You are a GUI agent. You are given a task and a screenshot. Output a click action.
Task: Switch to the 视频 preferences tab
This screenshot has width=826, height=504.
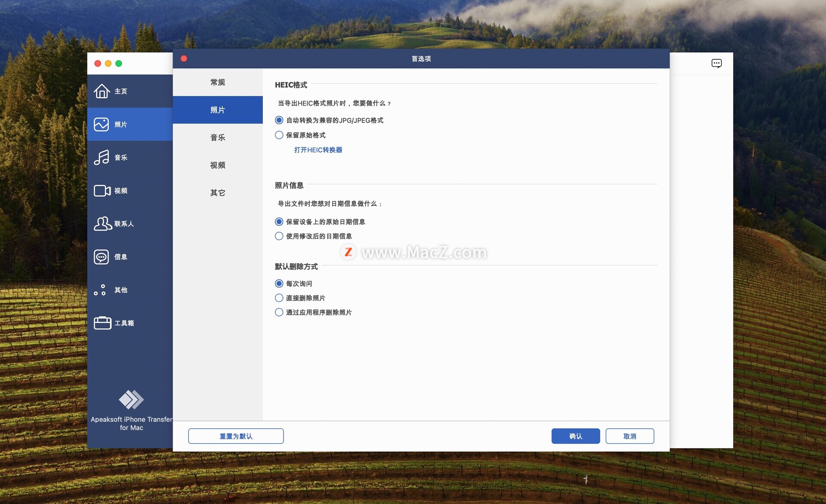click(218, 165)
